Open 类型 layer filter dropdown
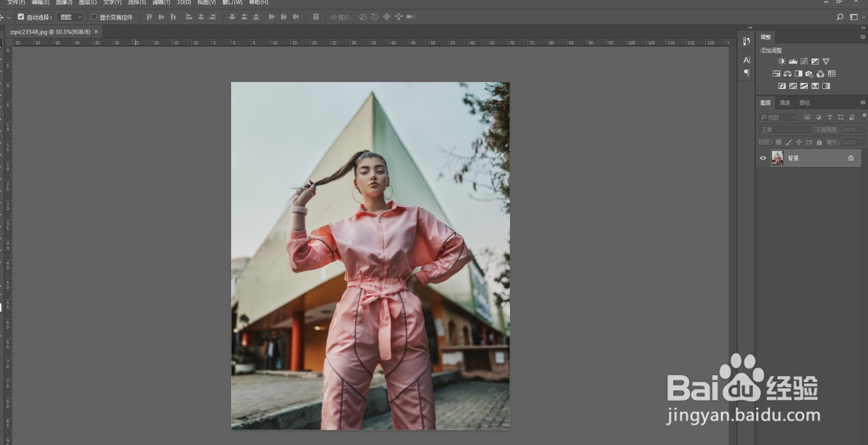868x445 pixels. 777,117
